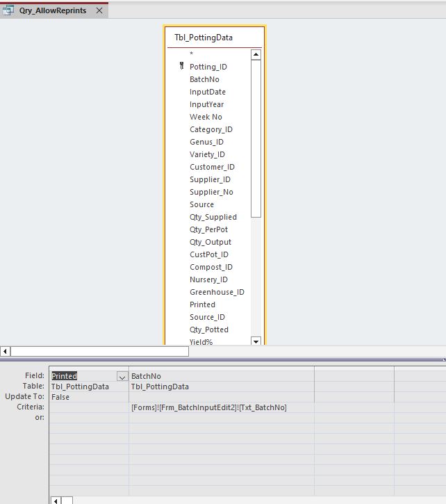The height and width of the screenshot is (504, 446).
Task: Close the Qry_AllowReprints tab
Action: click(99, 10)
